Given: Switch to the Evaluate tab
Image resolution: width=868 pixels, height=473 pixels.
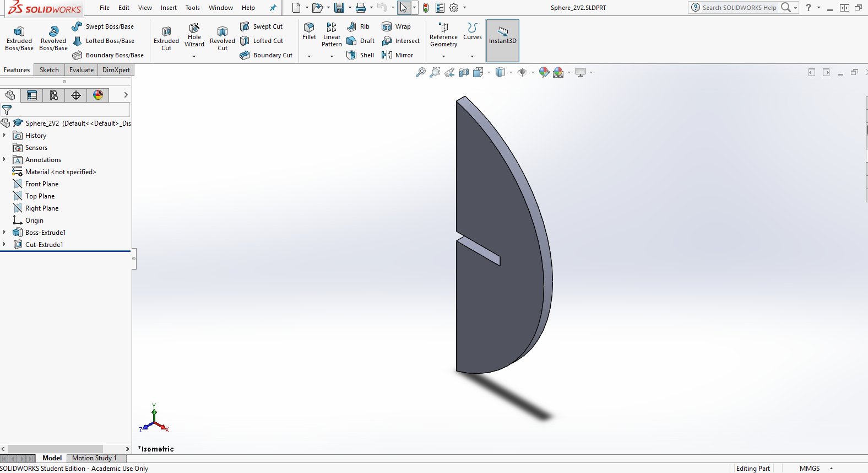Looking at the screenshot, I should pos(82,70).
